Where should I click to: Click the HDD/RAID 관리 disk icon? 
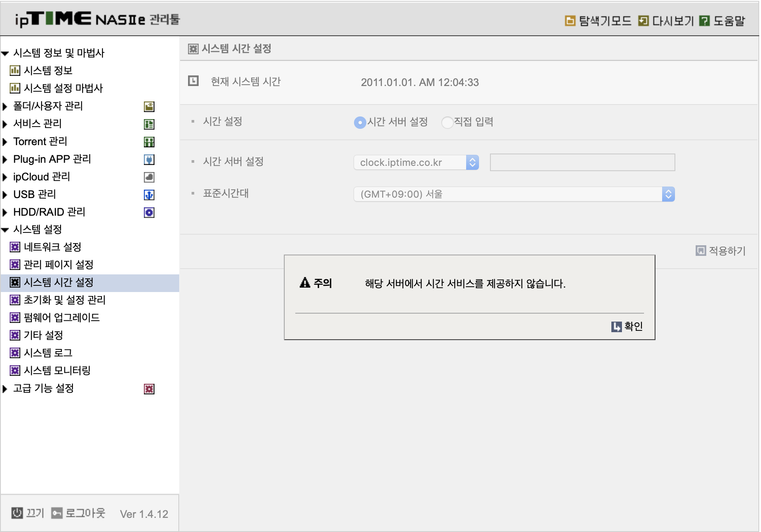click(149, 212)
